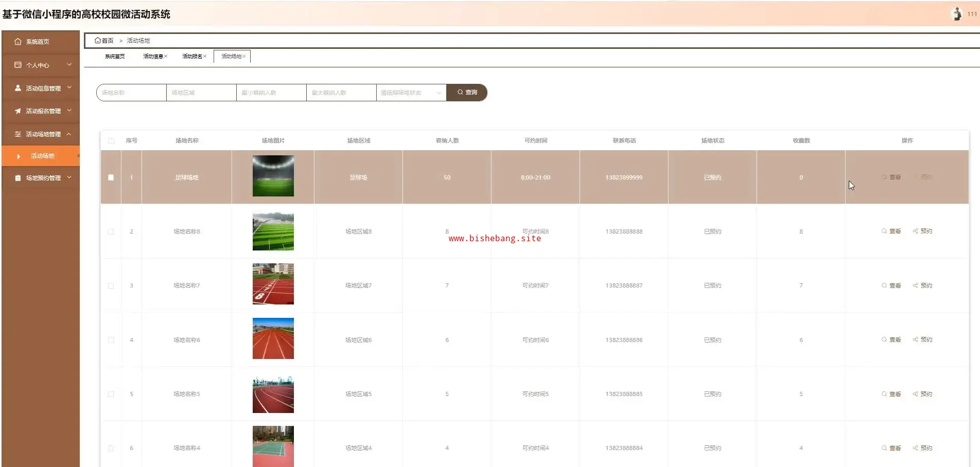Collapse the 活动场地管理 sidebar menu
This screenshot has width=980, height=467.
(x=41, y=134)
